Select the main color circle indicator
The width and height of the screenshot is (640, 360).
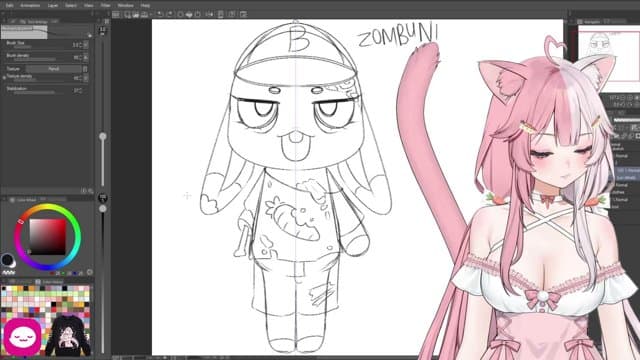click(x=7, y=260)
